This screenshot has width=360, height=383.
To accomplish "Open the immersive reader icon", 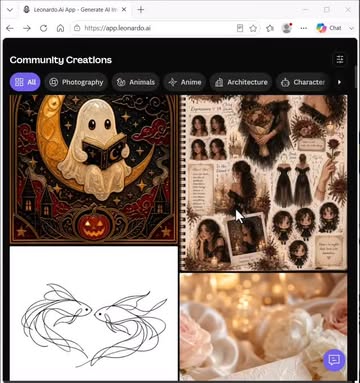I will click(240, 28).
